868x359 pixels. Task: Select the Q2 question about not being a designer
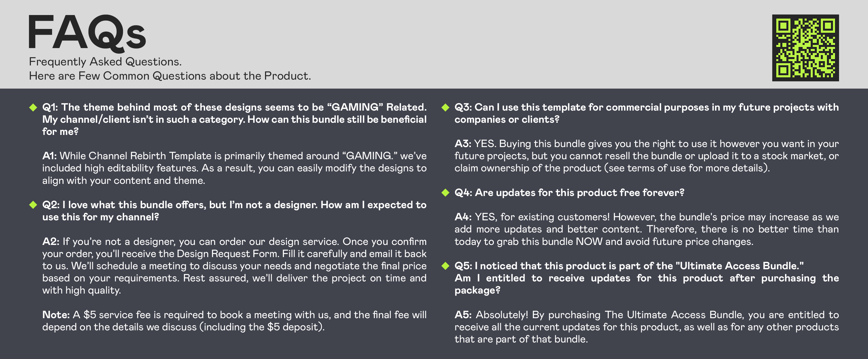[234, 211]
